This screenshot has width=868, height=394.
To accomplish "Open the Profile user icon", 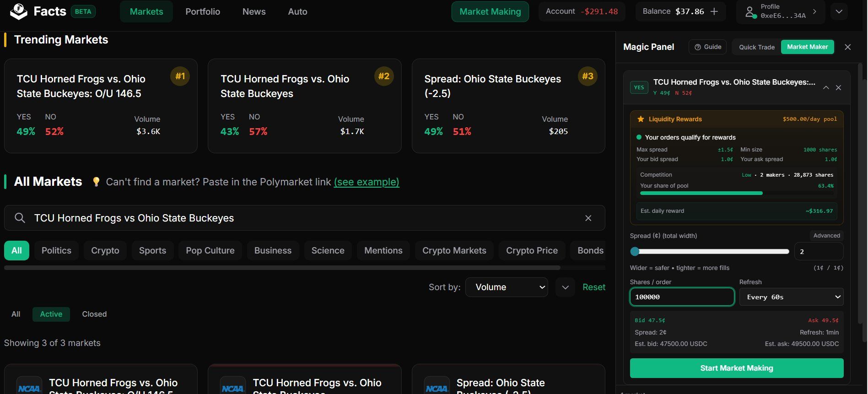I will (749, 11).
